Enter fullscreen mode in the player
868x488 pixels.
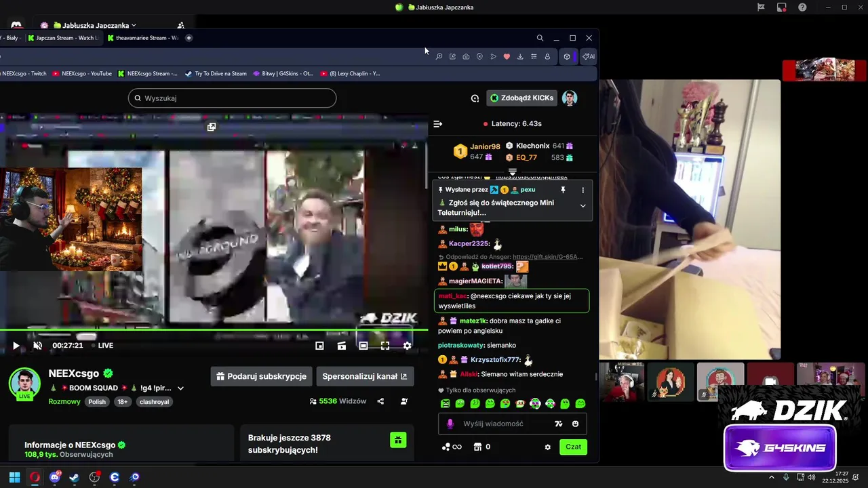385,346
